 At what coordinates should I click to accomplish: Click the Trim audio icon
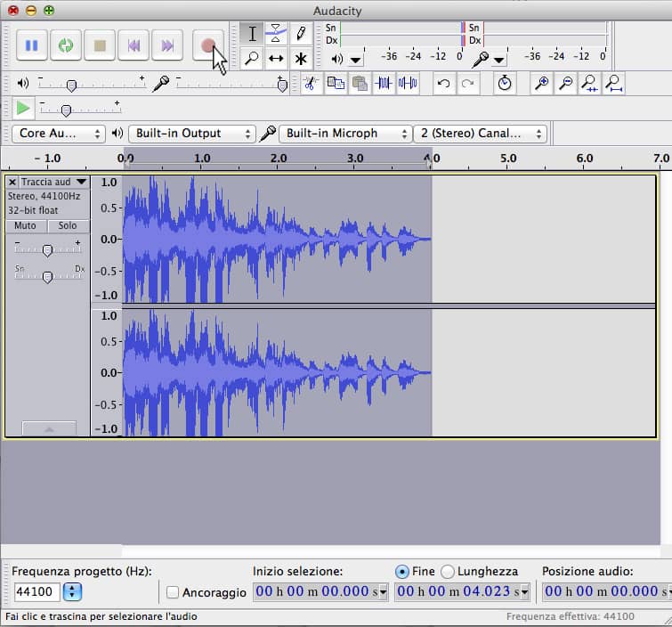click(384, 83)
